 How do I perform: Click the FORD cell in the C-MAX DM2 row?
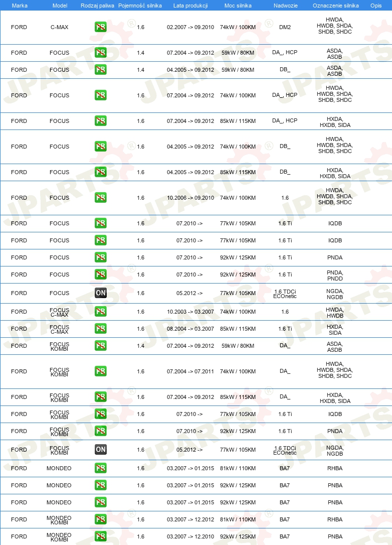click(19, 27)
